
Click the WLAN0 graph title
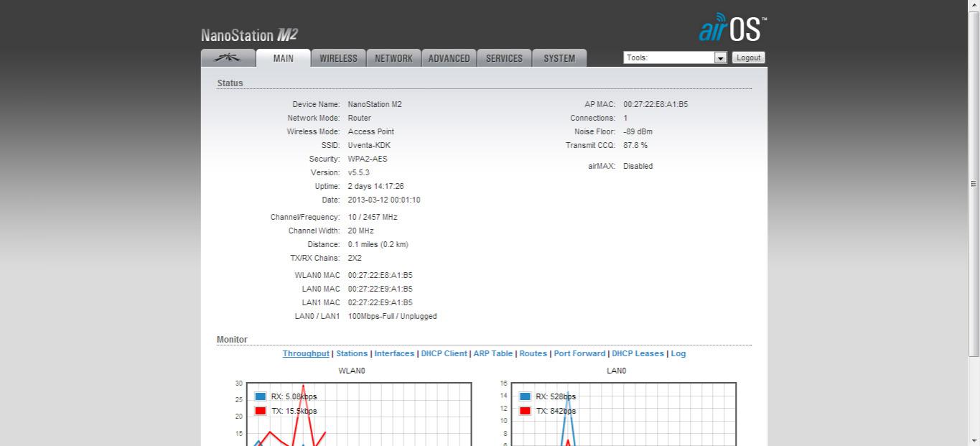tap(352, 371)
